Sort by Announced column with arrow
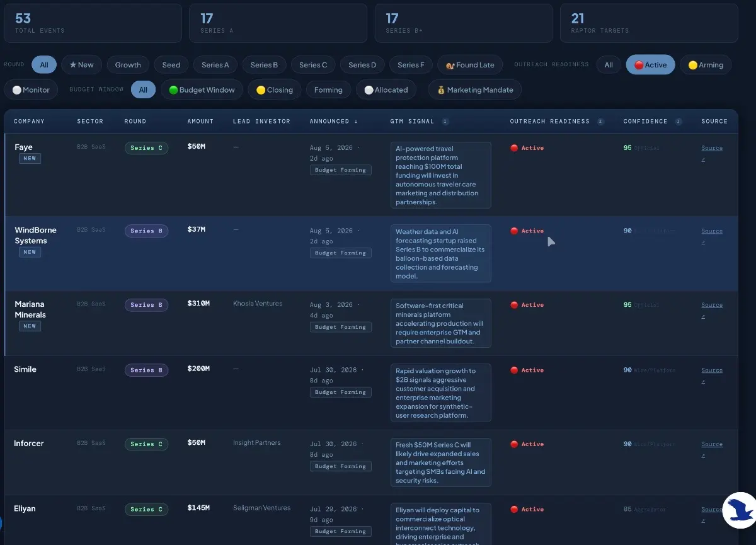The width and height of the screenshot is (756, 545). (x=334, y=122)
